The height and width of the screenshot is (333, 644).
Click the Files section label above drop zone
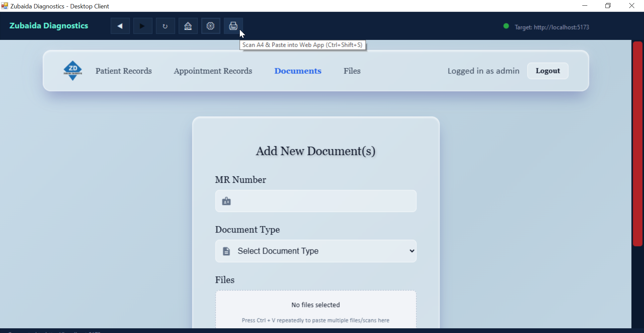pos(225,280)
